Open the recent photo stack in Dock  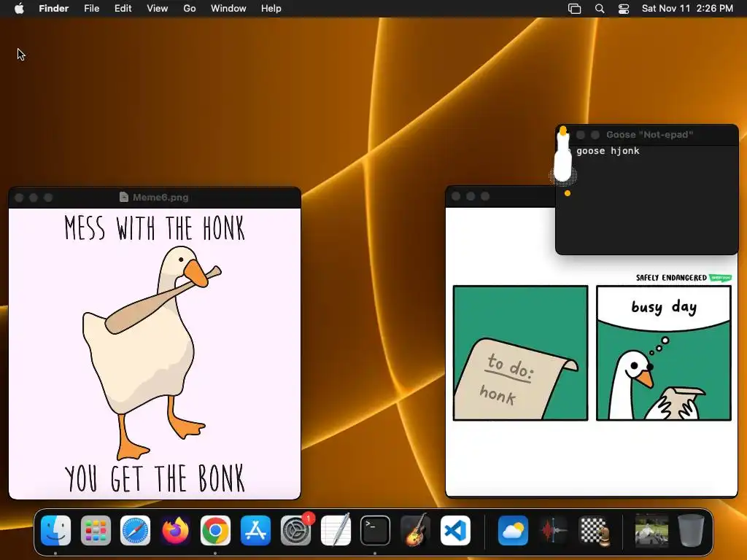tap(651, 530)
